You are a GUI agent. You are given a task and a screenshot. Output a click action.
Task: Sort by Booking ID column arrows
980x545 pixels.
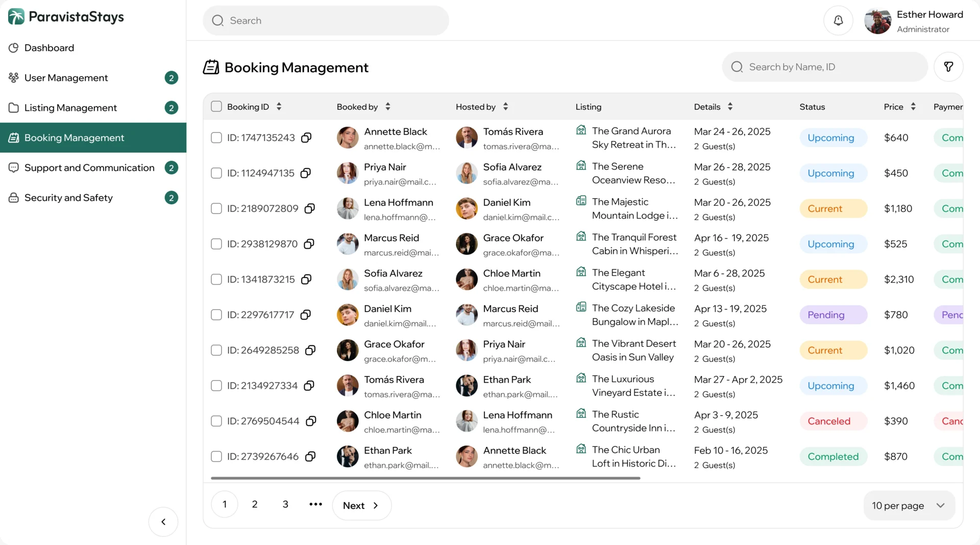pyautogui.click(x=279, y=107)
